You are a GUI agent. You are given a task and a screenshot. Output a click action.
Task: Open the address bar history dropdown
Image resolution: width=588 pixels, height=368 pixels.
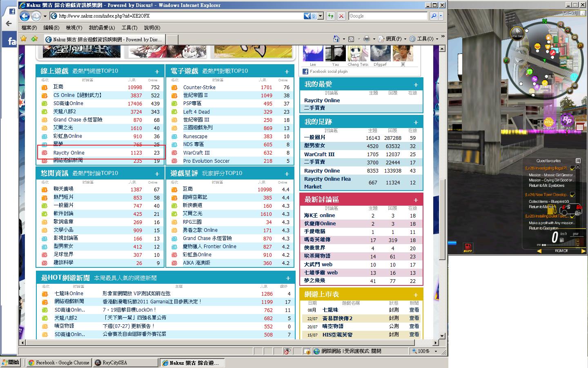click(321, 16)
